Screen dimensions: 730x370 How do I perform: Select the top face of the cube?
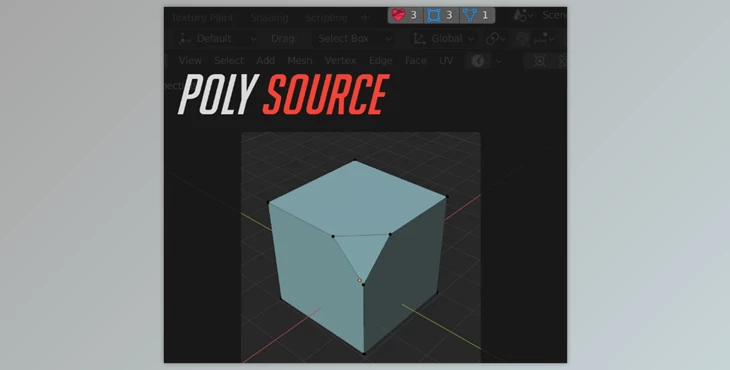358,198
